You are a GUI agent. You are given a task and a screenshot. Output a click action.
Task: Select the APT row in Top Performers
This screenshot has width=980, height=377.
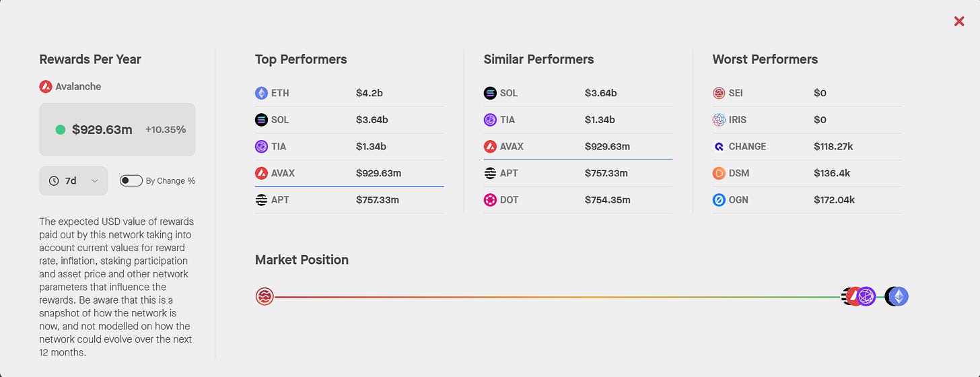tap(349, 200)
